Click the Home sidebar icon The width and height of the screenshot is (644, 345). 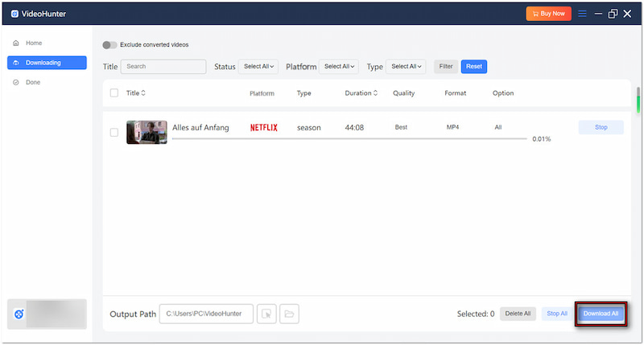(16, 43)
